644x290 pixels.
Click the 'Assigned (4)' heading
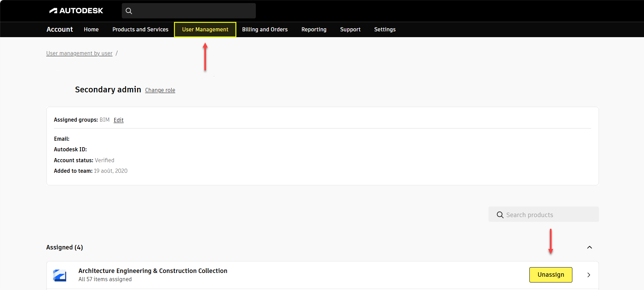click(x=64, y=247)
